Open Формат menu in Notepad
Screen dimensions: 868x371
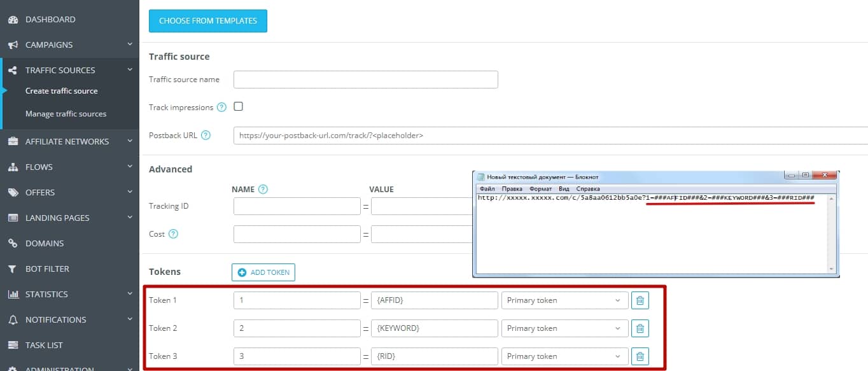(x=540, y=189)
